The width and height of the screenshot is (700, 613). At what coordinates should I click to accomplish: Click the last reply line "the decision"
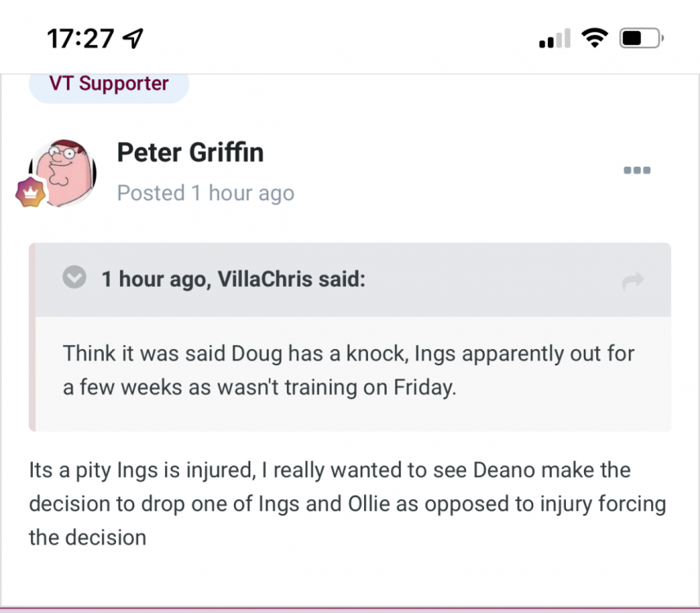click(x=87, y=537)
